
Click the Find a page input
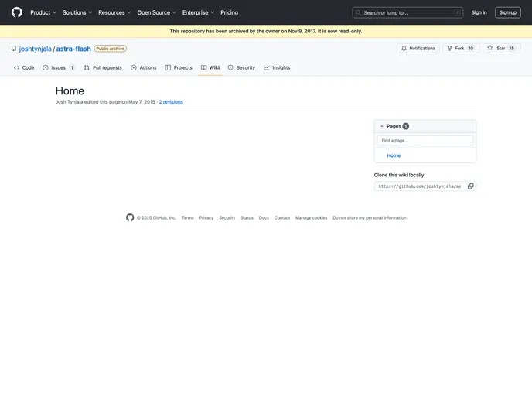point(425,141)
